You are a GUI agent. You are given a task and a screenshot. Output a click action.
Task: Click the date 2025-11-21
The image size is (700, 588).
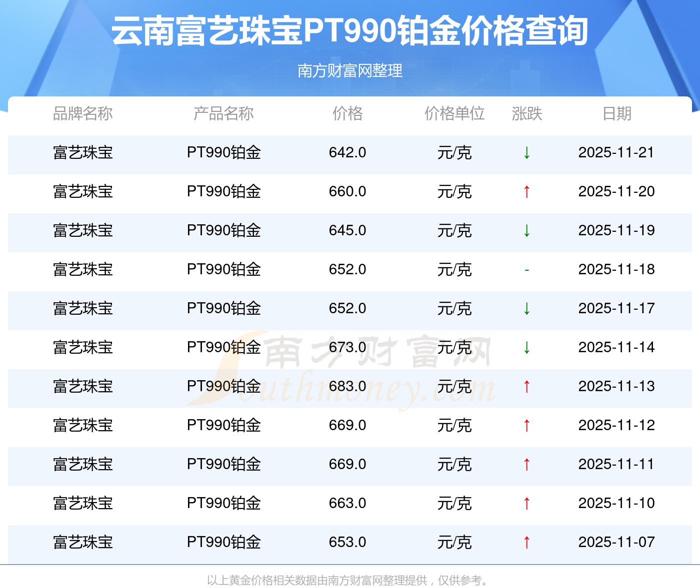(x=616, y=152)
